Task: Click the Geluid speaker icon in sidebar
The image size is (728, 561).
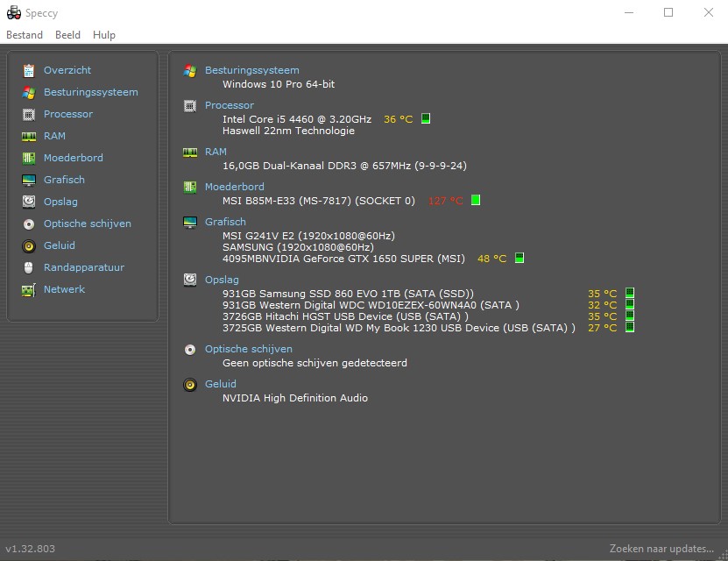Action: [x=29, y=245]
